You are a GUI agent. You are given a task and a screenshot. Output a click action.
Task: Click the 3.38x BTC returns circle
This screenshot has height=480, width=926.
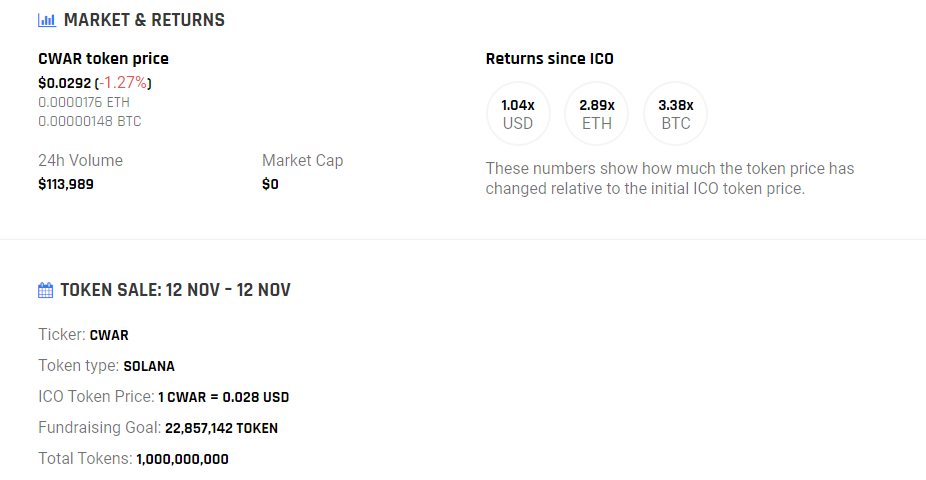[676, 114]
